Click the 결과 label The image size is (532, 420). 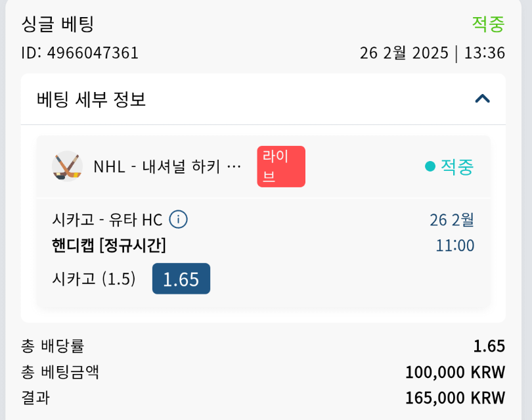[x=35, y=398]
